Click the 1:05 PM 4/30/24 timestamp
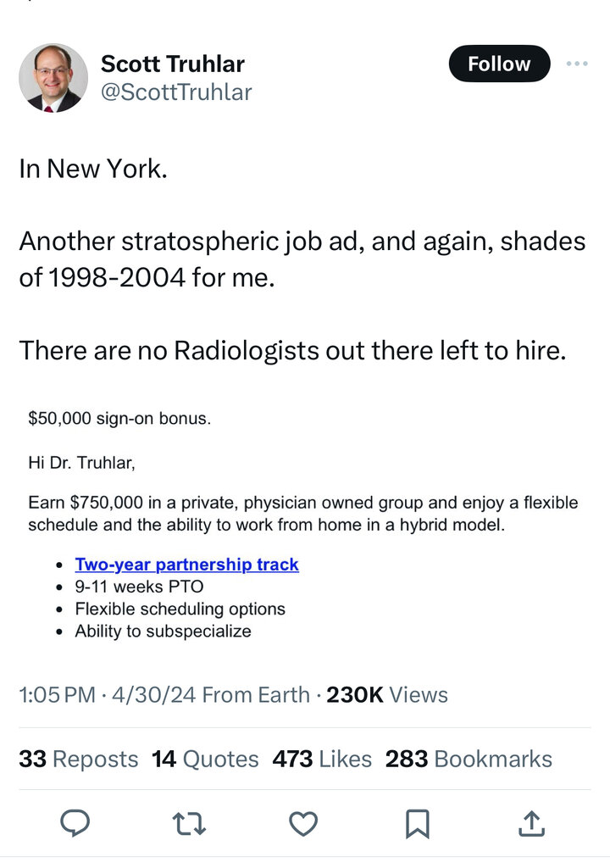 click(107, 695)
